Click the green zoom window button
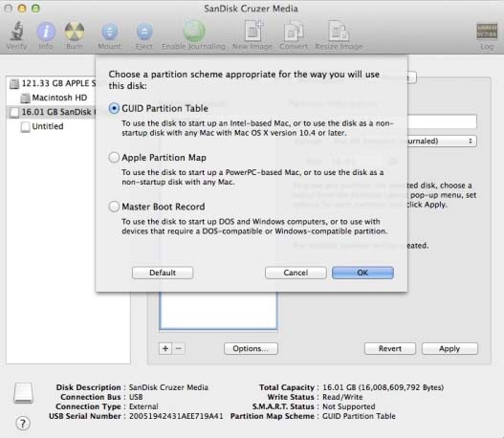 (35, 9)
